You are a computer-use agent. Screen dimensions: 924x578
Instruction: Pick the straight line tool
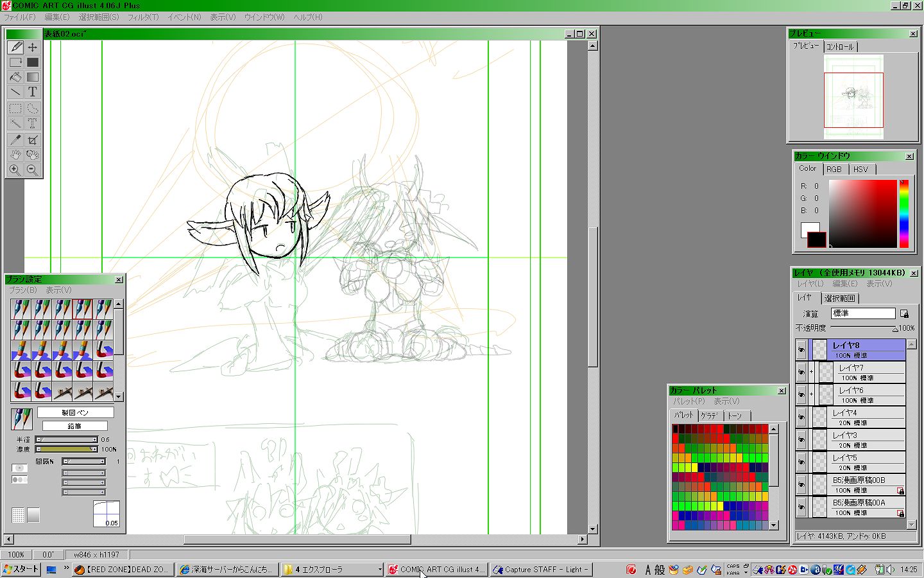[x=15, y=92]
